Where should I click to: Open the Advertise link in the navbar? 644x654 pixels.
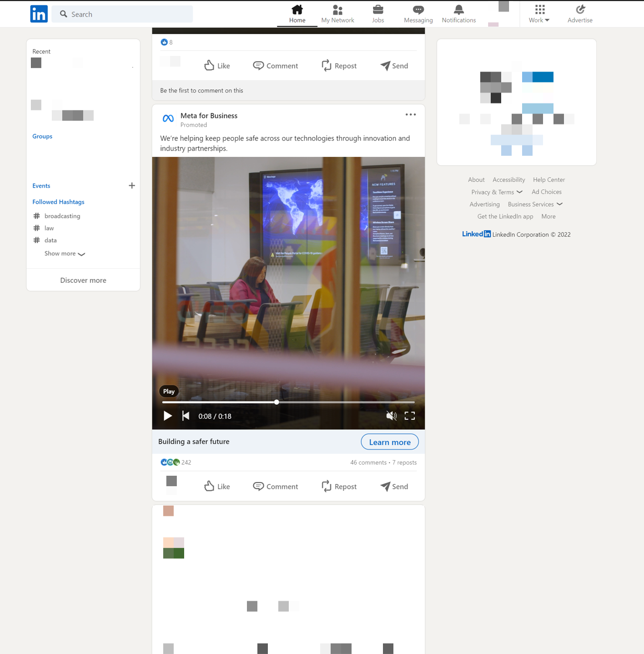pos(580,14)
